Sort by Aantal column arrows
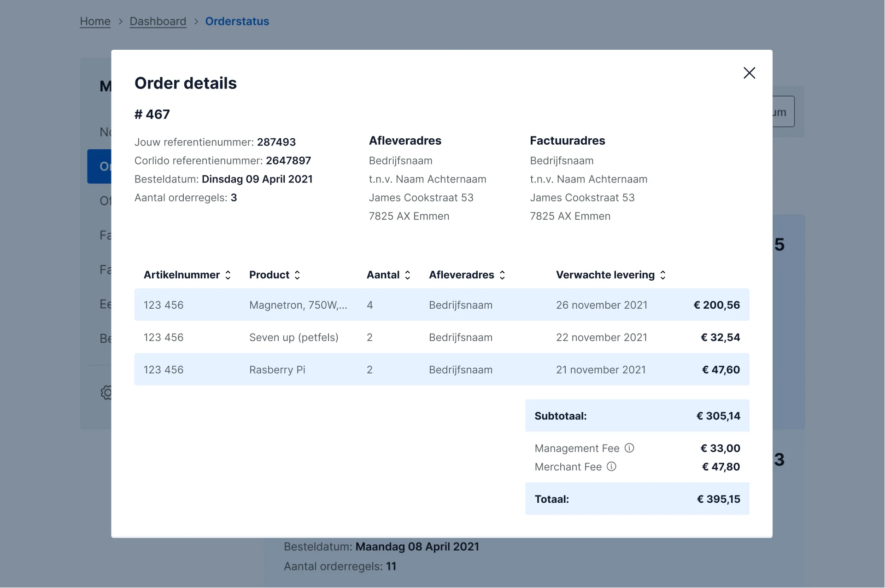 click(408, 275)
